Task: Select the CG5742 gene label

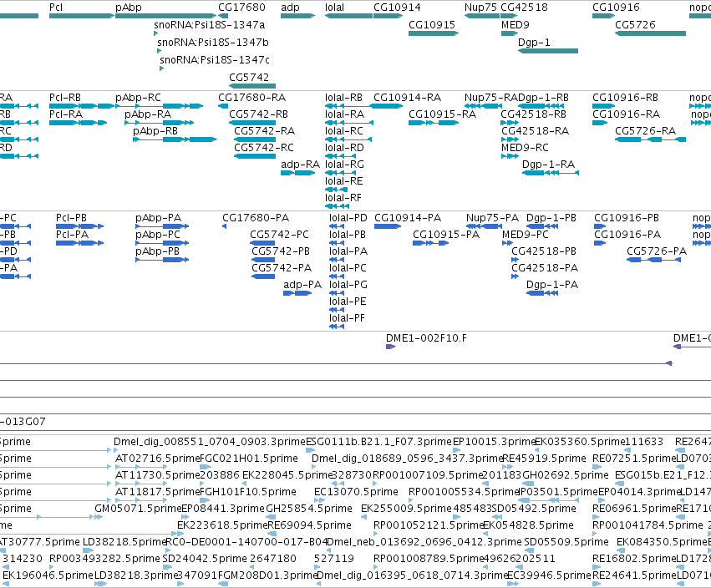Action: click(249, 77)
